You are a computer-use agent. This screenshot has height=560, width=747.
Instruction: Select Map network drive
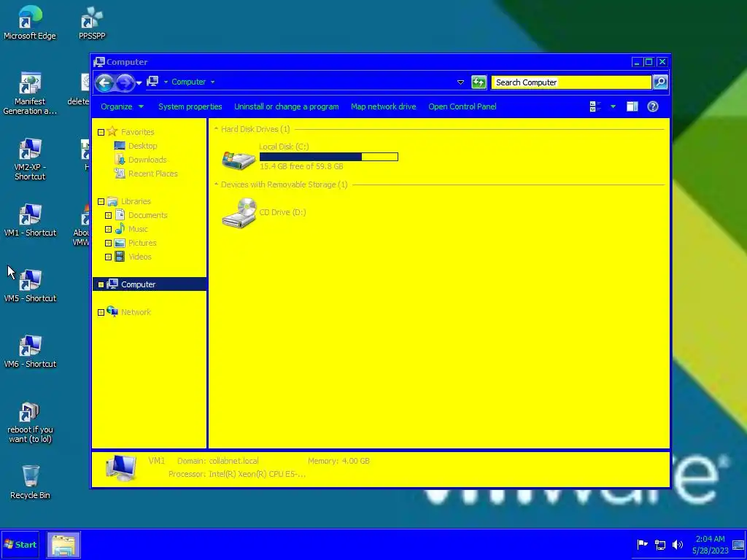[x=384, y=106]
